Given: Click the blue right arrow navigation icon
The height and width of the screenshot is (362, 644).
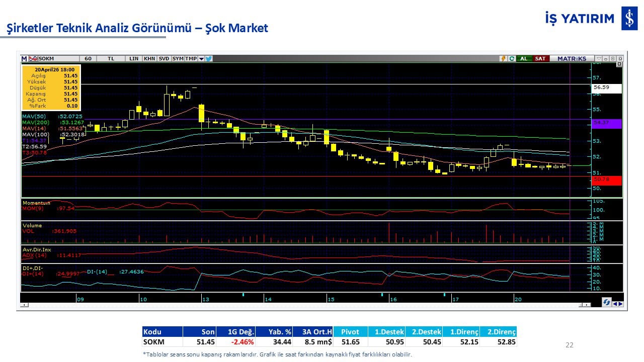Looking at the screenshot, I should (620, 303).
